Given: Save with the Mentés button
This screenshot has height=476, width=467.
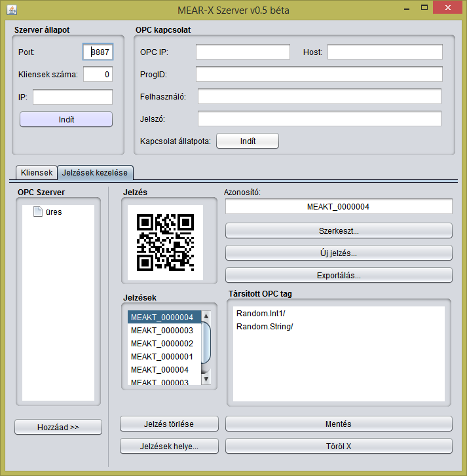Looking at the screenshot, I should [339, 424].
